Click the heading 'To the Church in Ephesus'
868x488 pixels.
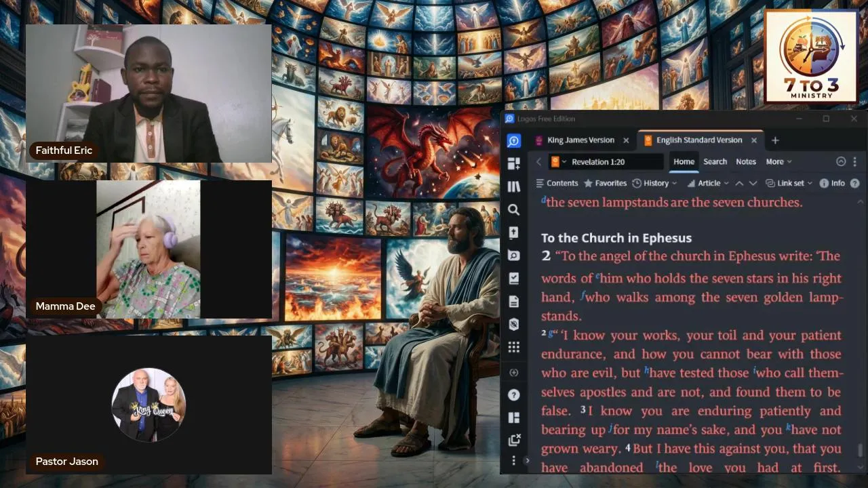616,238
